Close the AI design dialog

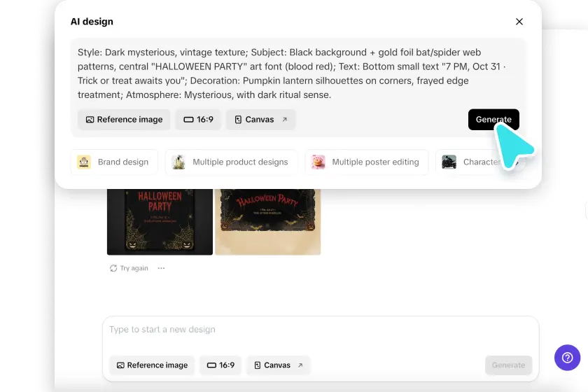(x=519, y=22)
